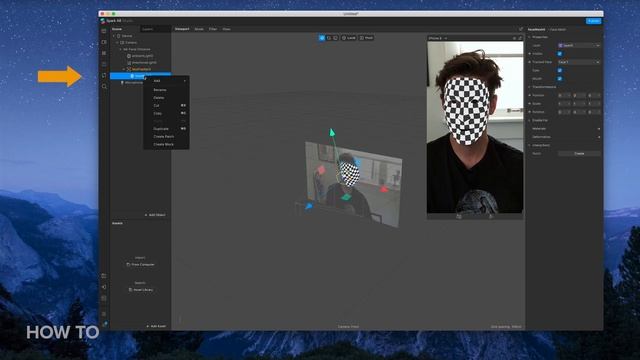The height and width of the screenshot is (360, 640).
Task: Click the red X-axis handle right of the mesh
Action: [384, 189]
